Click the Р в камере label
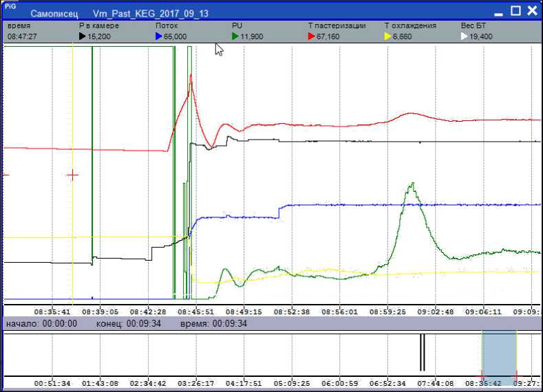Screen dimensions: 543x392 coord(99,25)
